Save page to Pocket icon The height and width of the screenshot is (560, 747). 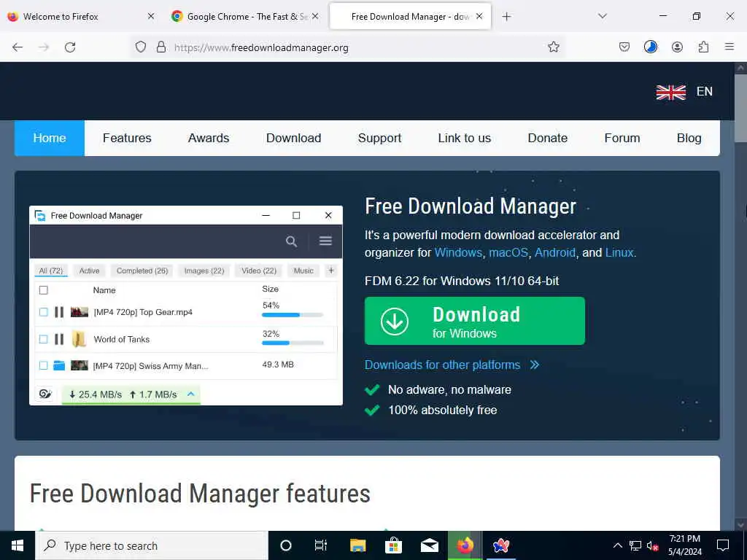[624, 47]
